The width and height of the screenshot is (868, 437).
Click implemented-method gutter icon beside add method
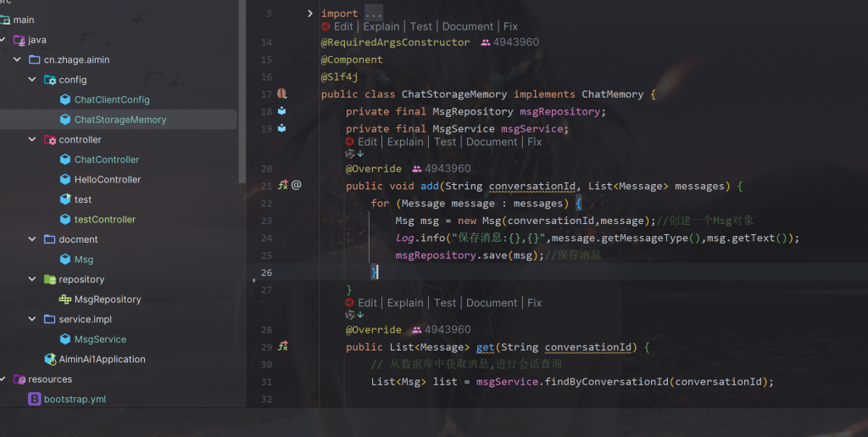click(283, 185)
